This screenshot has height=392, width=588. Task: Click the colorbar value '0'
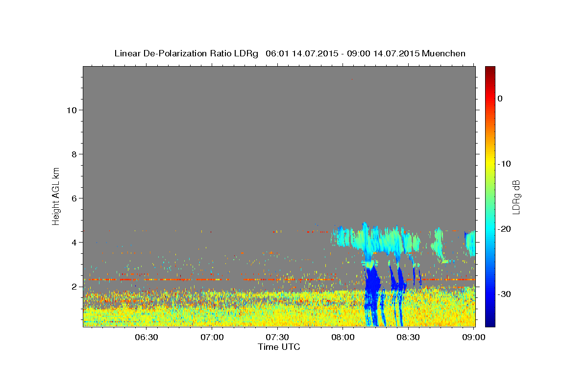(x=500, y=98)
